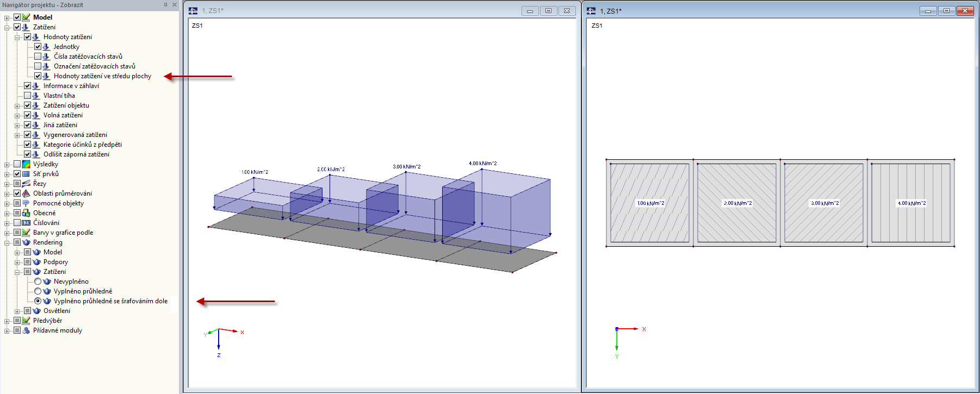Select the Hodnoty zatížení tree item
980x394 pixels.
point(67,37)
